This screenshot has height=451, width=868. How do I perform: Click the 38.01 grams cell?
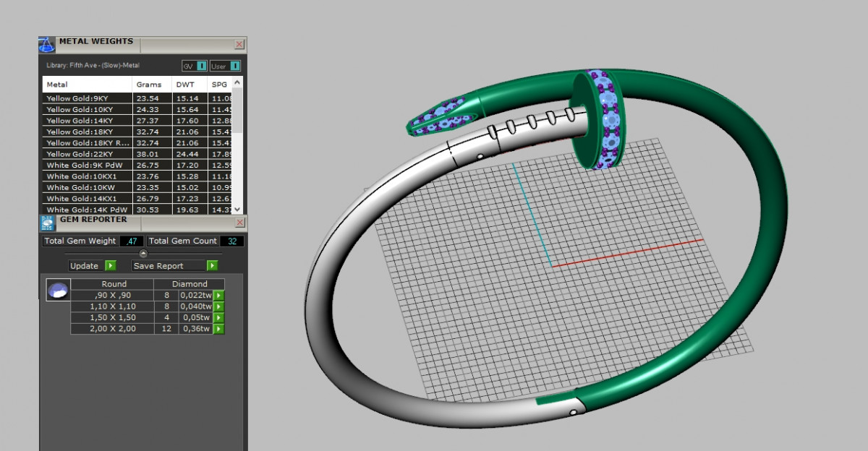[153, 154]
